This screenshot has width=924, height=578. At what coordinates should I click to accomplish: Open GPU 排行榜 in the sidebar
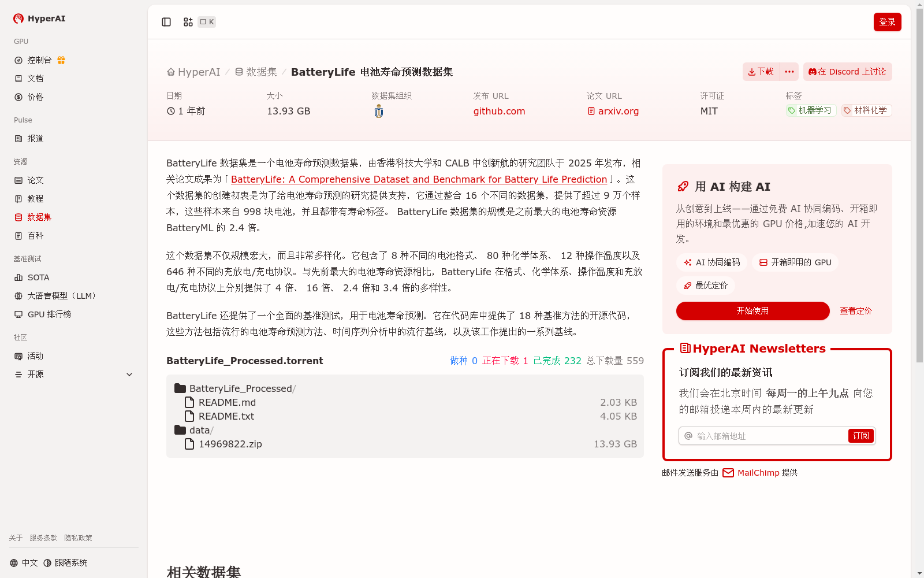tap(43, 314)
